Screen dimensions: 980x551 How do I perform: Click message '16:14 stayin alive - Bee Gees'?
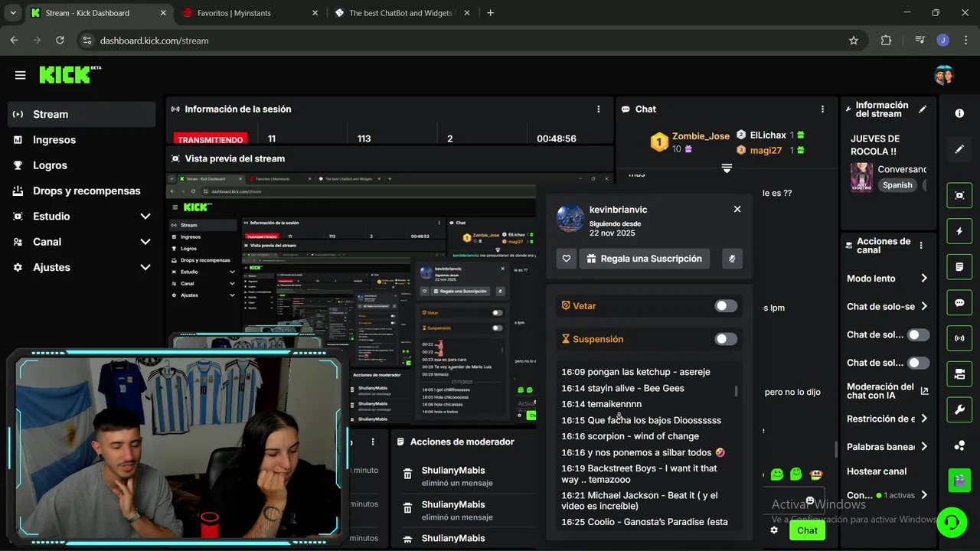pos(622,388)
